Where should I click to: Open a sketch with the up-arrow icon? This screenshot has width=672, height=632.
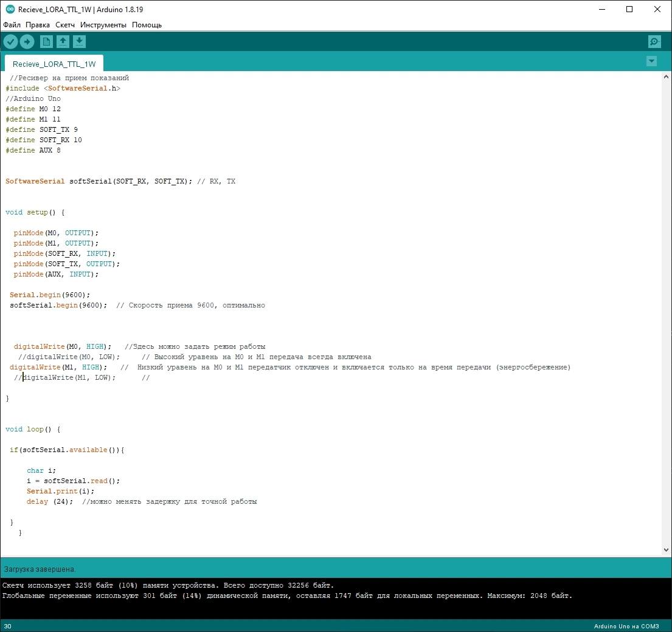point(63,41)
